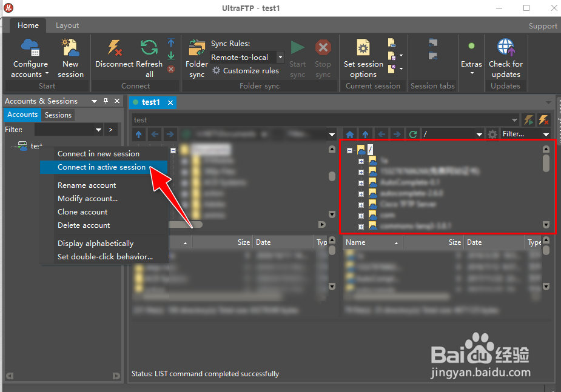Click the green download arrow in Connect group
Viewport: 561px width, 392px height.
pos(171,55)
